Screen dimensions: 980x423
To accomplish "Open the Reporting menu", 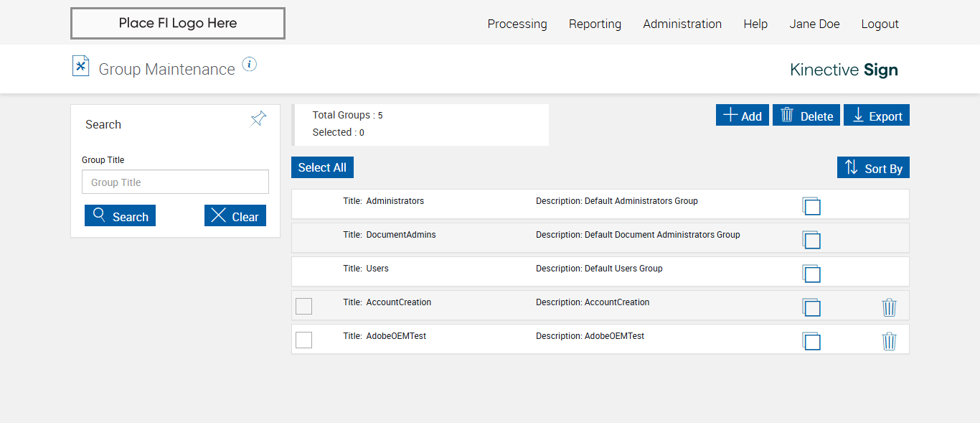I will point(595,24).
